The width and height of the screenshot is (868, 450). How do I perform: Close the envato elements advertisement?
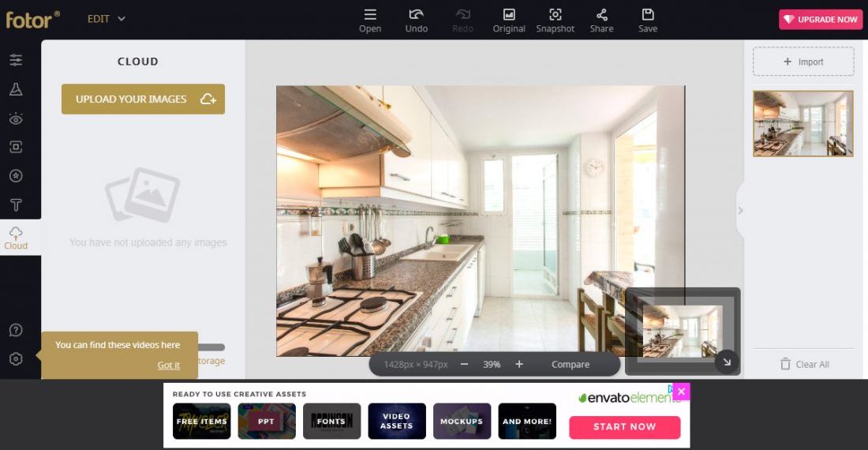pos(682,391)
